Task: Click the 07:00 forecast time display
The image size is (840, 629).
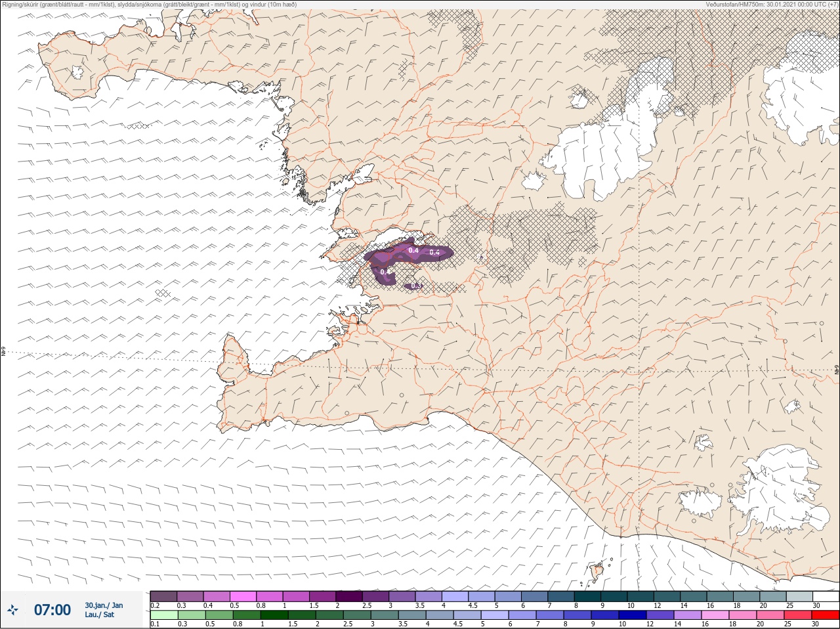Action: tap(52, 611)
